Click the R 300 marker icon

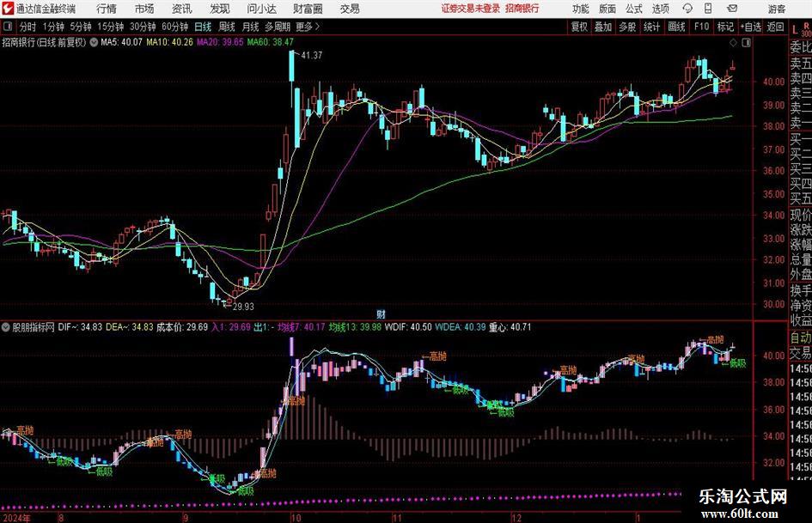pyautogui.click(x=806, y=29)
